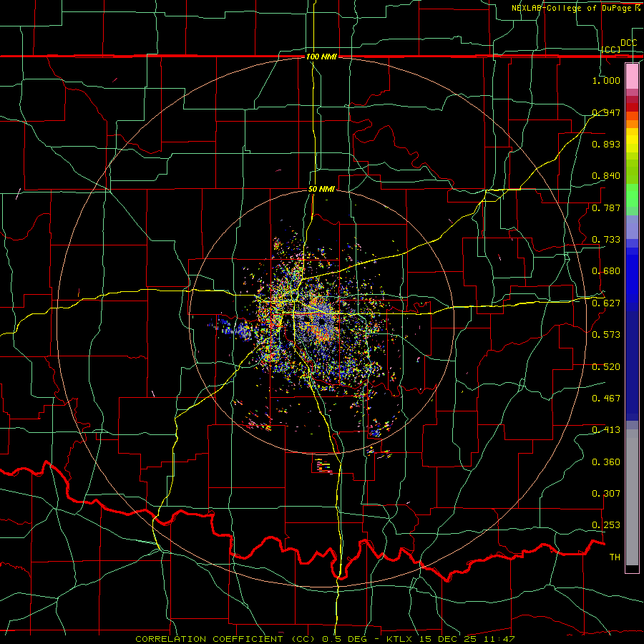The height and width of the screenshot is (644, 644).
Task: Click the [CC] label above the color scale
Action: coord(611,49)
